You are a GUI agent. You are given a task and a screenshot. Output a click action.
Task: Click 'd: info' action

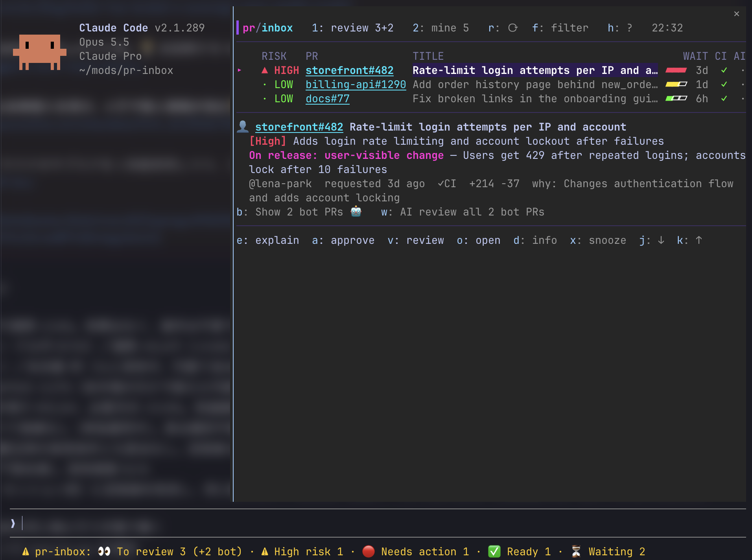(x=535, y=240)
